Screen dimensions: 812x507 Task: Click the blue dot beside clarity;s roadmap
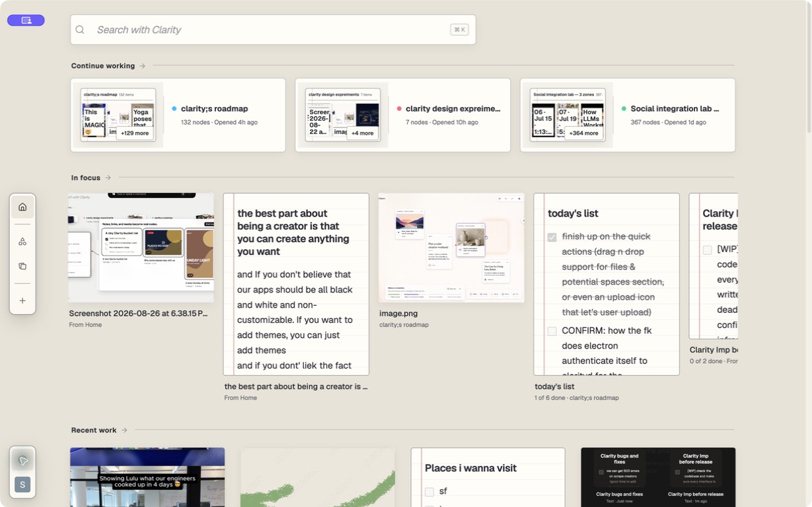tap(174, 109)
